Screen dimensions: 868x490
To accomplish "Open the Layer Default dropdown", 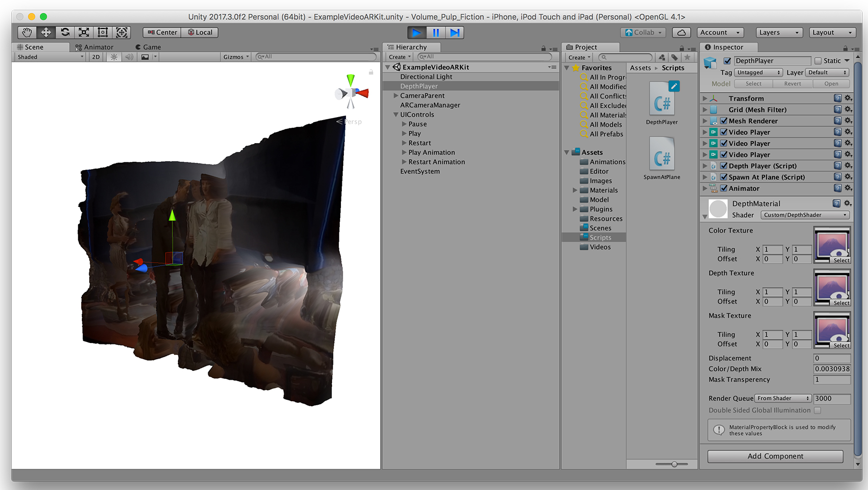I will [x=827, y=73].
